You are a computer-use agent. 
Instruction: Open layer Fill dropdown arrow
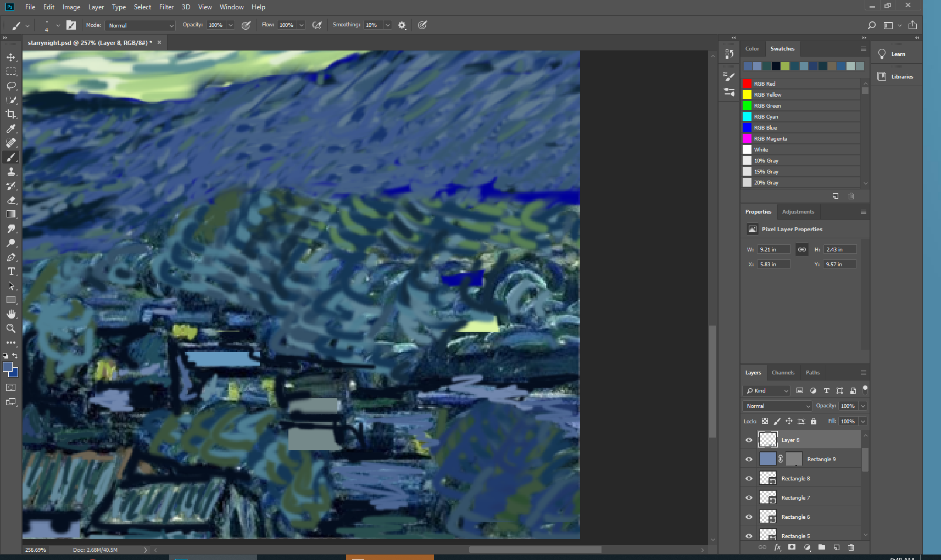(863, 421)
